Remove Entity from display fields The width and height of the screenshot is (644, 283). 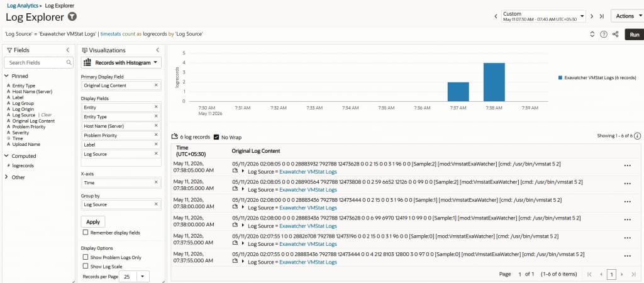[x=156, y=107]
